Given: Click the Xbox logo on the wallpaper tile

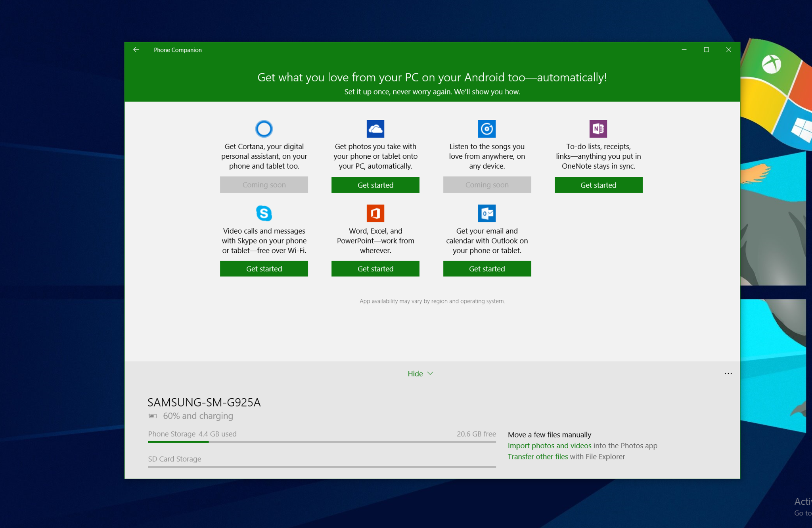Looking at the screenshot, I should coord(771,64).
